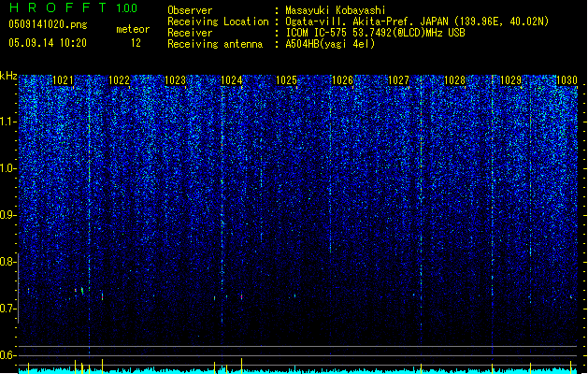The width and height of the screenshot is (588, 374).
Task: Click the 1029 time label
Action: 510,80
